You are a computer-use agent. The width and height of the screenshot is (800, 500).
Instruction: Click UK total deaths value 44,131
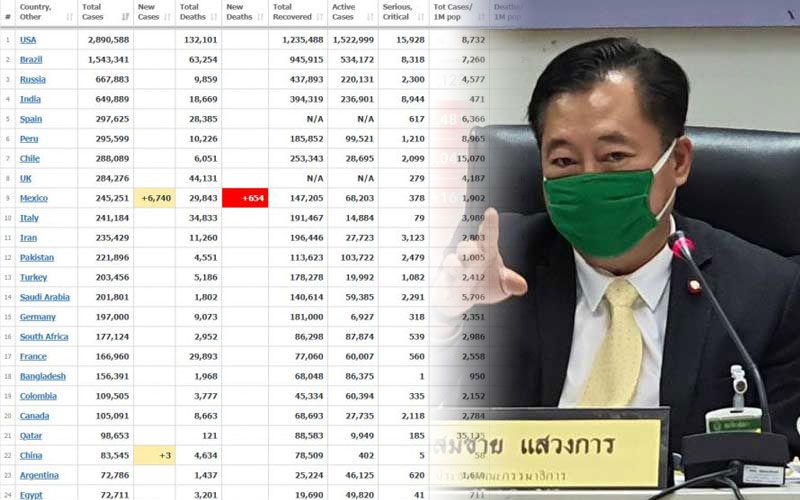click(203, 179)
